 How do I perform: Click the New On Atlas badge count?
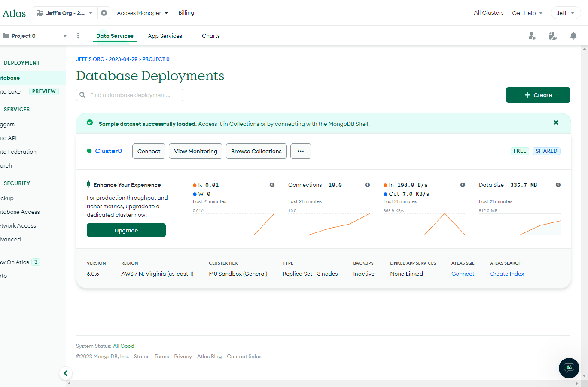point(36,262)
